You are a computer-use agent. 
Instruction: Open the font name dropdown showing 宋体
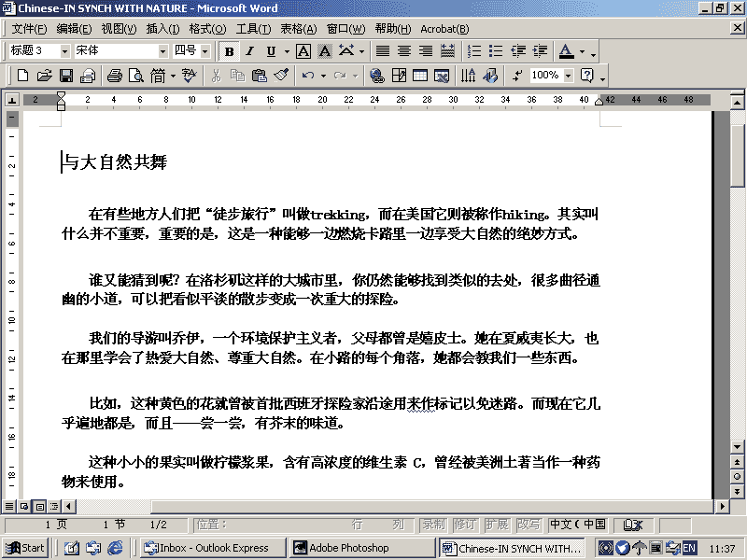tap(162, 51)
